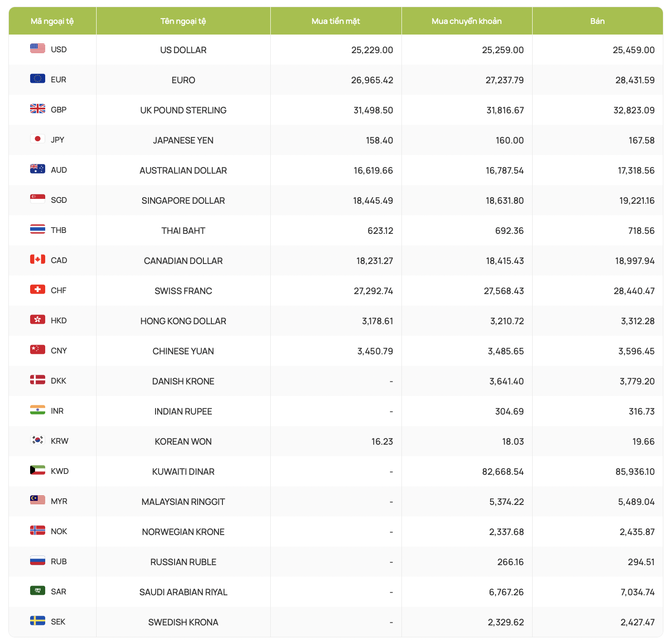Image resolution: width=670 pixels, height=644 pixels.
Task: Select the 'EURO' name cell
Action: coord(183,80)
